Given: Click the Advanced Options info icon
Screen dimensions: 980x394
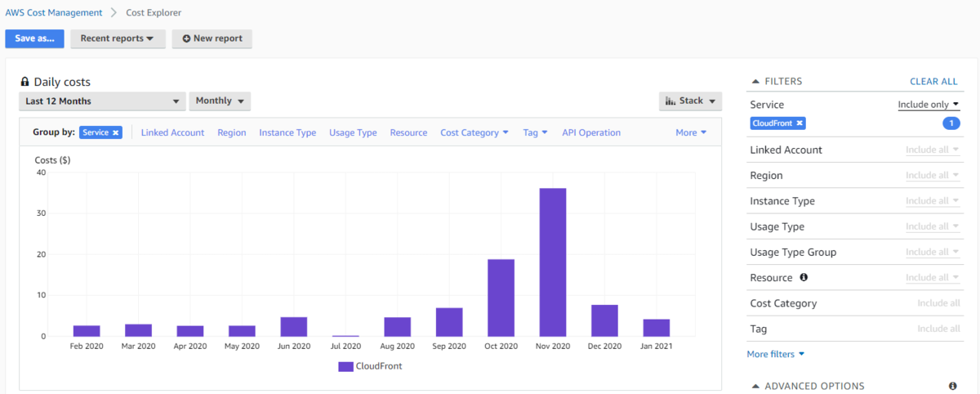Looking at the screenshot, I should click(x=952, y=386).
